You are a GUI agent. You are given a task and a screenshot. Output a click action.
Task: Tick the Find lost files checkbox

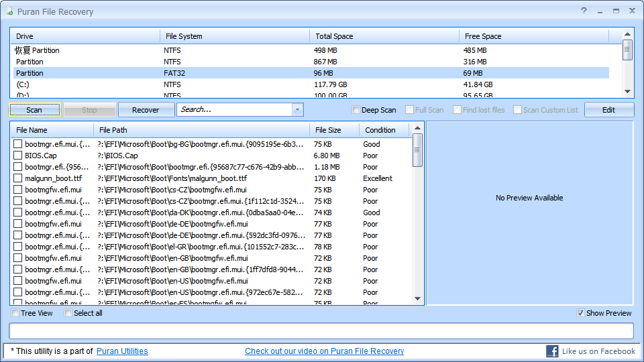click(457, 109)
